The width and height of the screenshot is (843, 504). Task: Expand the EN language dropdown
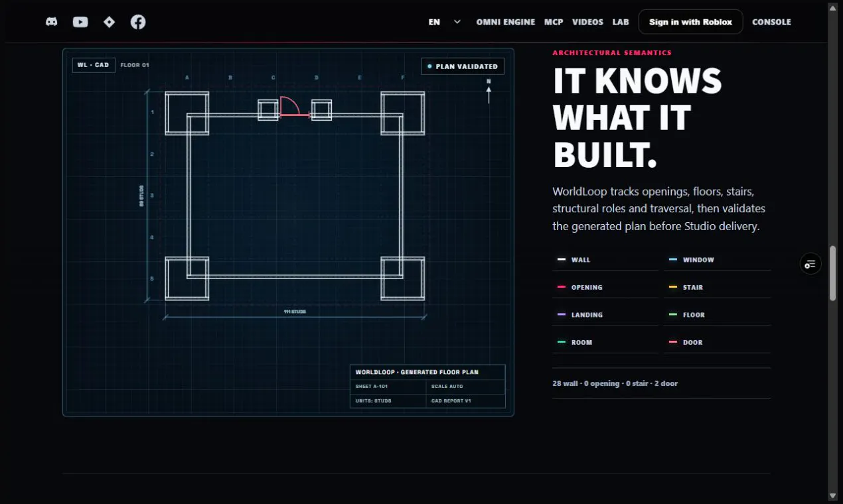point(445,22)
